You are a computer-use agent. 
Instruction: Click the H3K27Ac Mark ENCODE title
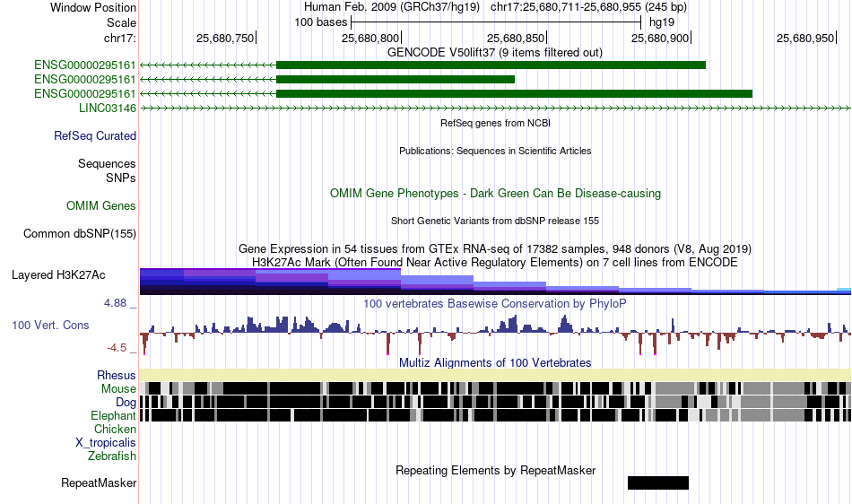coord(495,263)
